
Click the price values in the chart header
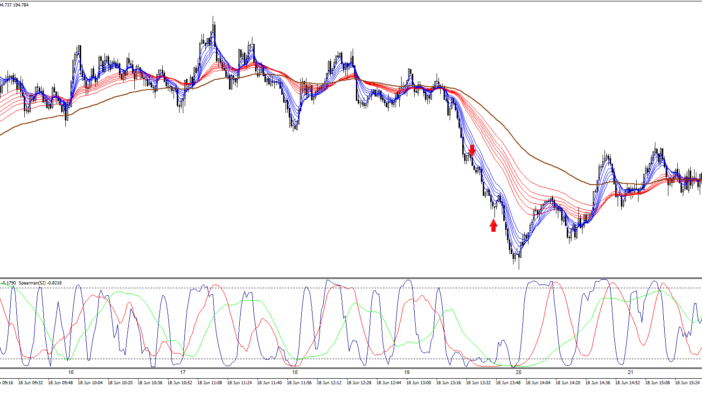(14, 5)
